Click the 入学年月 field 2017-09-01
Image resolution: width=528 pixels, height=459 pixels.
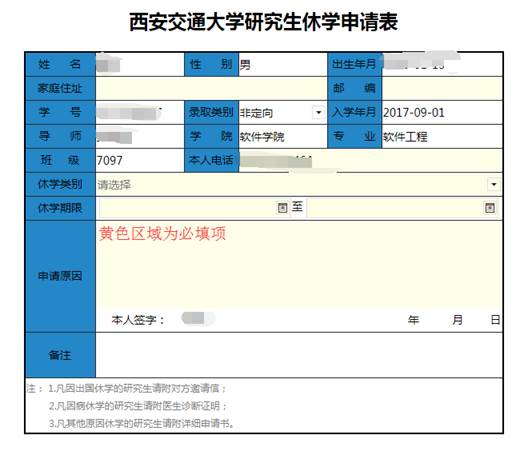coord(442,112)
